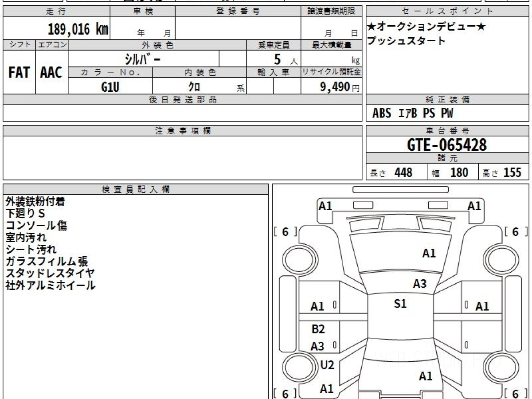The width and height of the screenshot is (532, 399).
Task: Select the length value 長さ 448
Action: tap(391, 172)
